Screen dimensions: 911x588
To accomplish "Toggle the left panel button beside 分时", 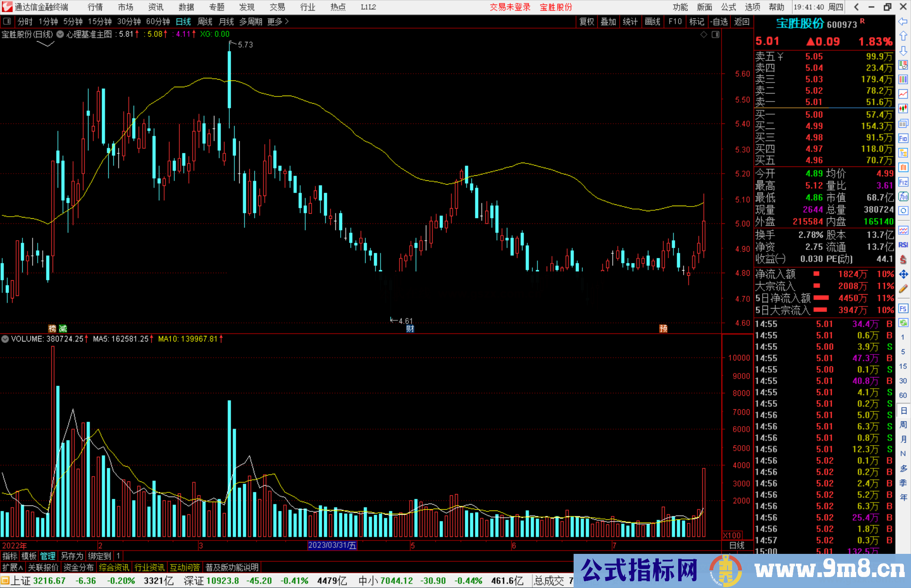I will (7, 21).
